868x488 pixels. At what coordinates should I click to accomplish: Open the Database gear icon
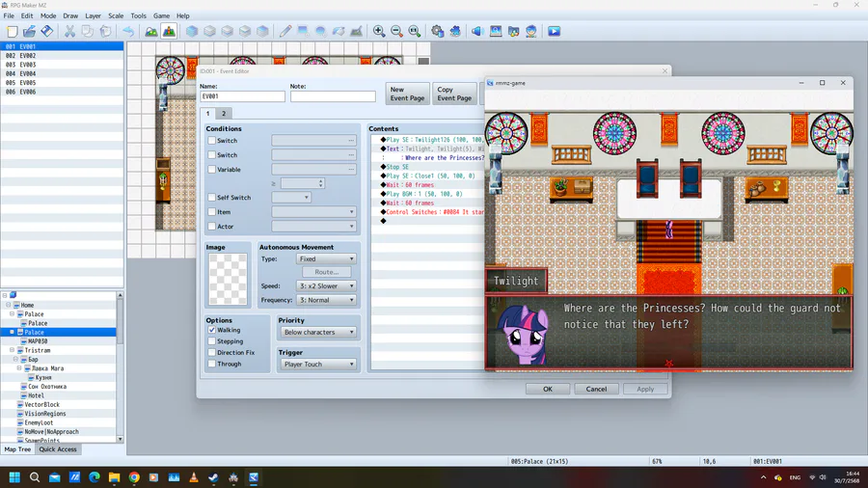437,32
